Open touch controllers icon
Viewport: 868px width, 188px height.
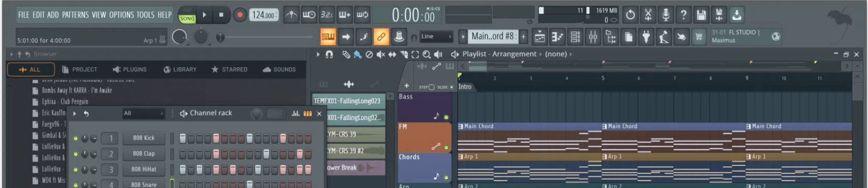click(x=681, y=36)
